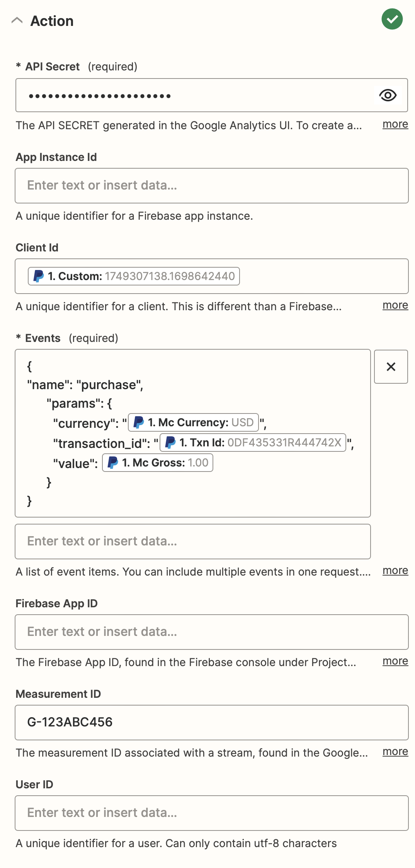Click the Action section heading
415x868 pixels.
click(x=52, y=21)
